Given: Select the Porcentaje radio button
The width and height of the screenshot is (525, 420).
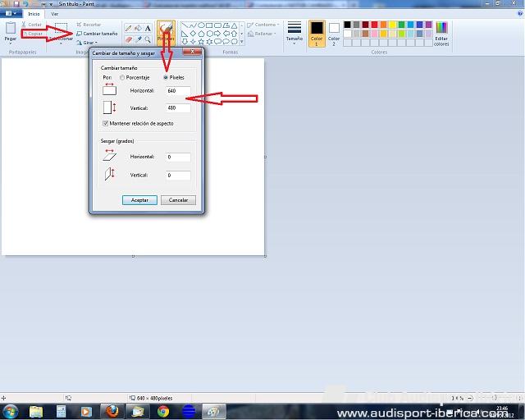Looking at the screenshot, I should tap(122, 78).
